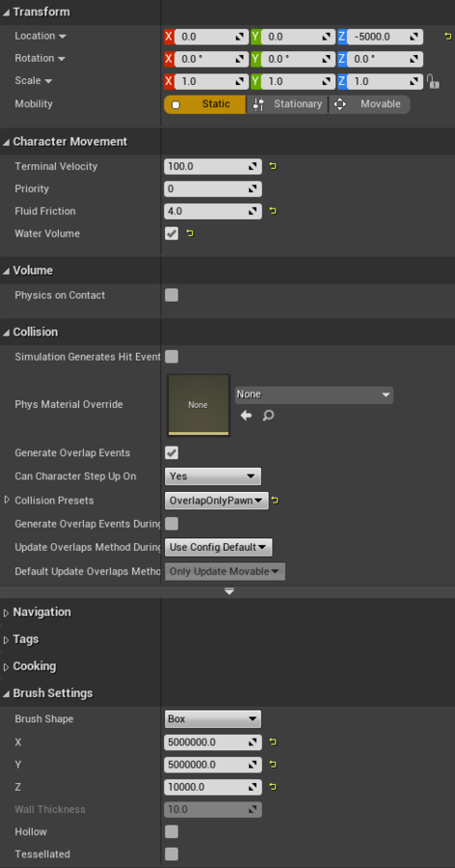Screen dimensions: 455x868
Task: Open the Brush Shape dropdown
Action: [x=213, y=719]
